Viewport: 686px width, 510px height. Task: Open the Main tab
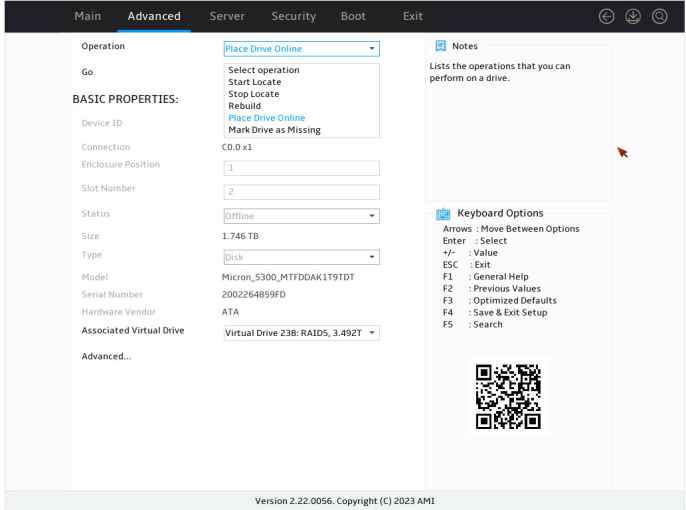(x=88, y=16)
